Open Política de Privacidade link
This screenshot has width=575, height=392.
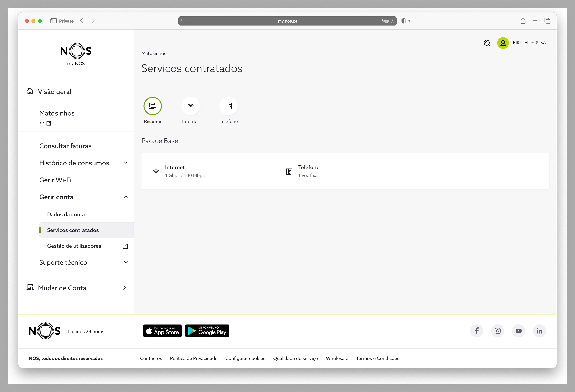tap(193, 358)
